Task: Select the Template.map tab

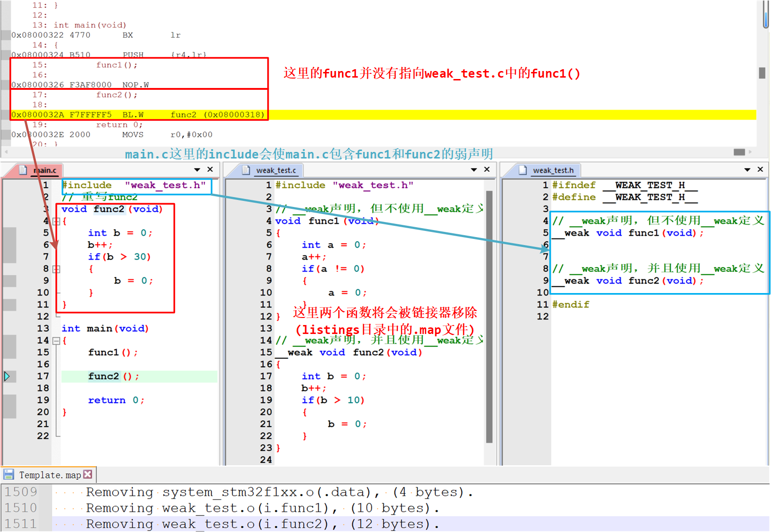Action: [x=50, y=475]
